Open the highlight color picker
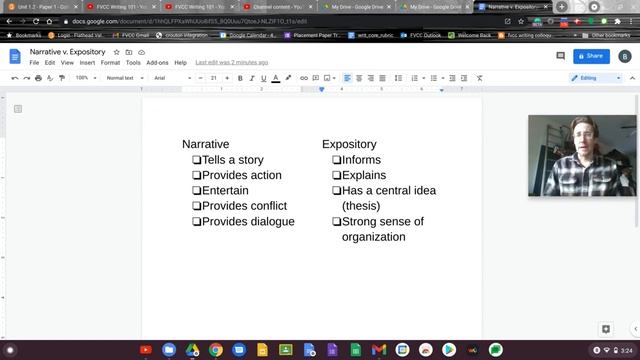640x360 pixels. (x=288, y=78)
